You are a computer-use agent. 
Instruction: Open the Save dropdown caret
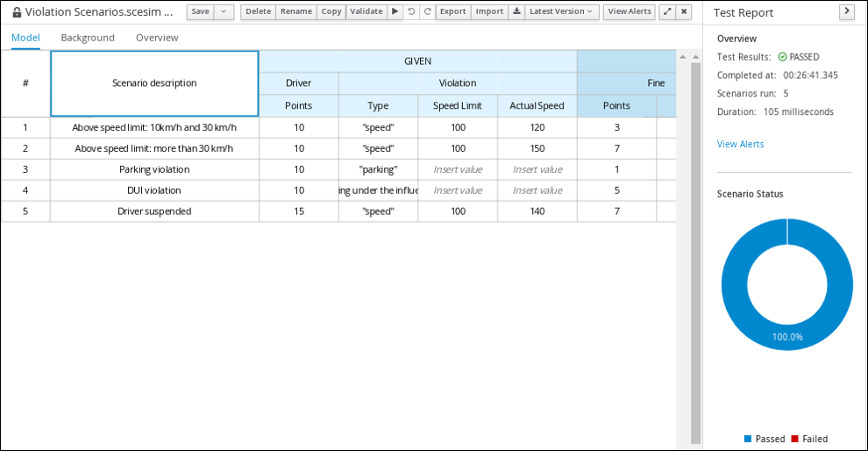click(x=224, y=12)
